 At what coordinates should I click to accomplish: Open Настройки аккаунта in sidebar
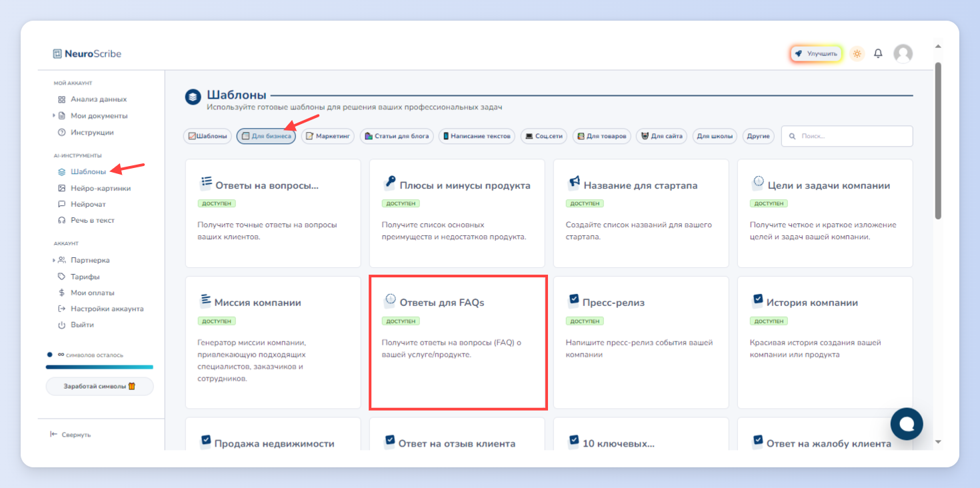coord(107,309)
